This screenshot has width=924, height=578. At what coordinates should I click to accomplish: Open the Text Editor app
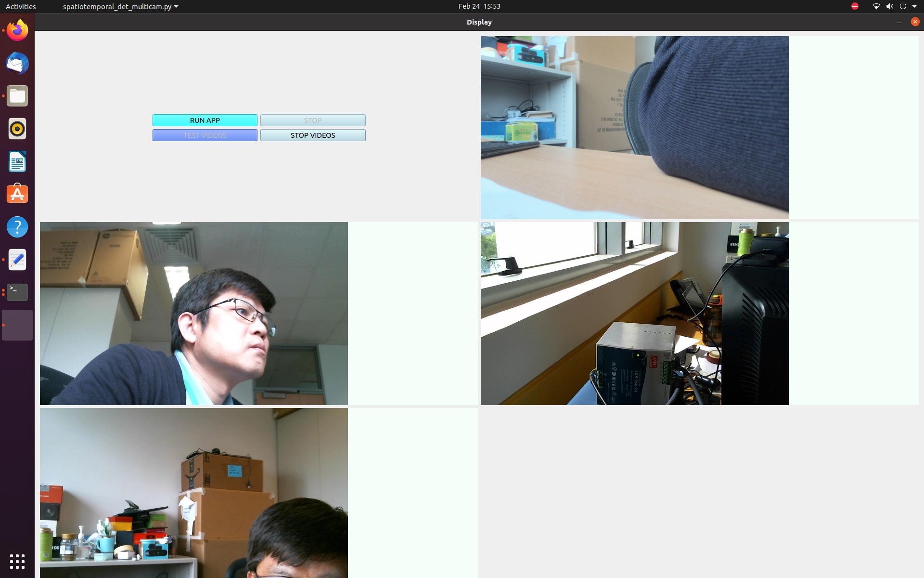click(17, 260)
